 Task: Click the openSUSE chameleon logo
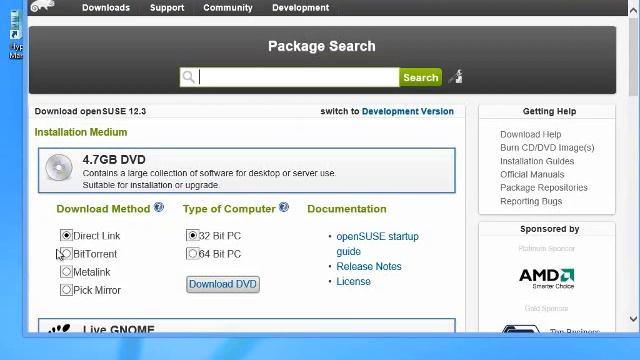(42, 6)
